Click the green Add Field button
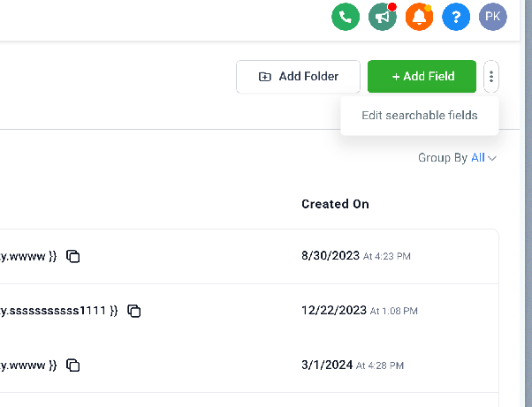 pos(422,77)
